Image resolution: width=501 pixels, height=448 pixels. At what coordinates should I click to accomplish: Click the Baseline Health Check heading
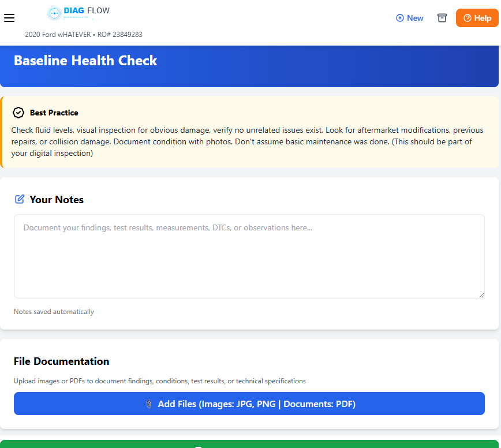pos(85,61)
